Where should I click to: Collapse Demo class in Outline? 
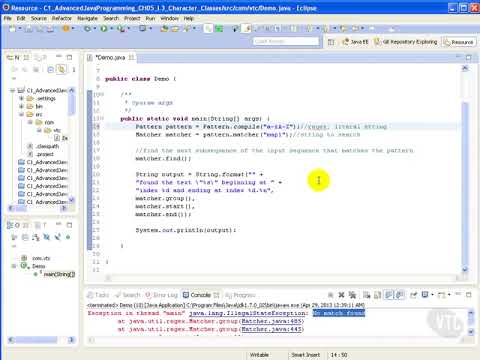click(x=14, y=266)
